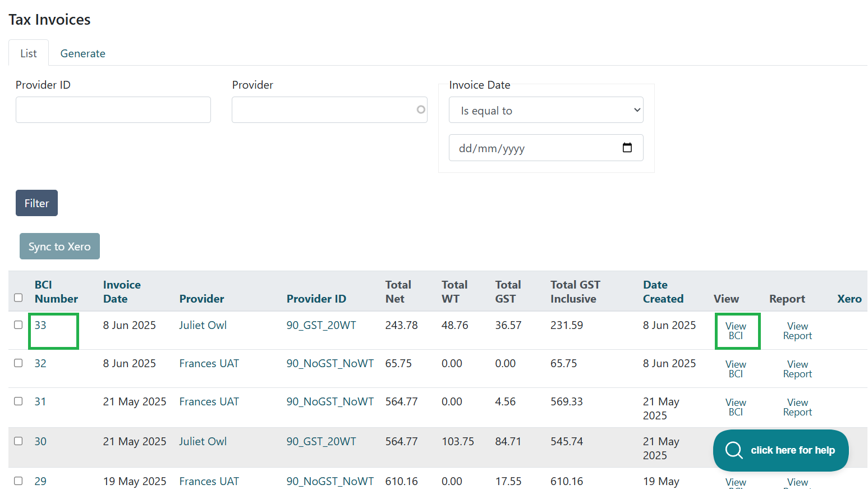Open View BCI for invoice 32

click(736, 369)
